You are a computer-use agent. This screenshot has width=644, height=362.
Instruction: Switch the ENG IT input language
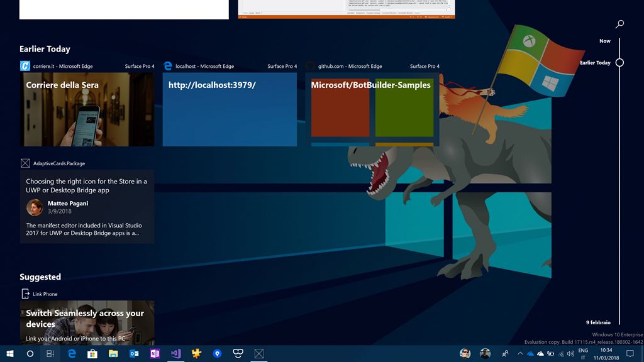click(x=583, y=354)
